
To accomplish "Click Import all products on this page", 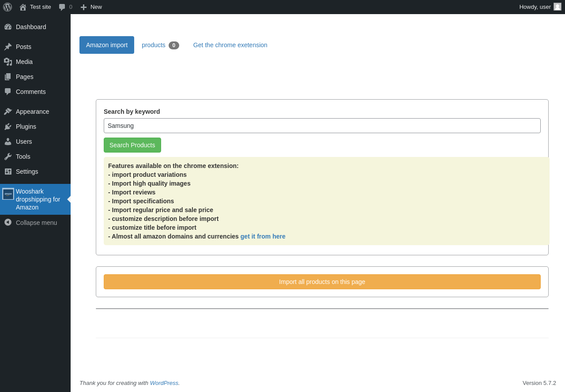I will click(322, 282).
